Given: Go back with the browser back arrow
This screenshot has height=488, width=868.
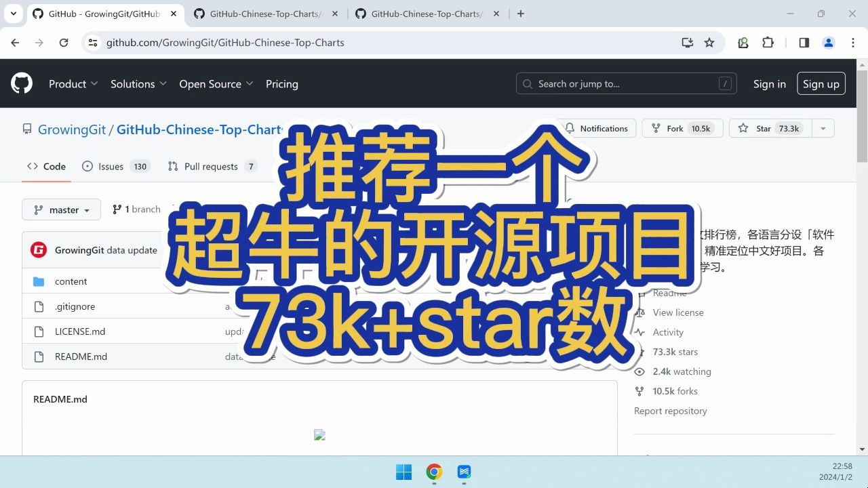Looking at the screenshot, I should 15,42.
